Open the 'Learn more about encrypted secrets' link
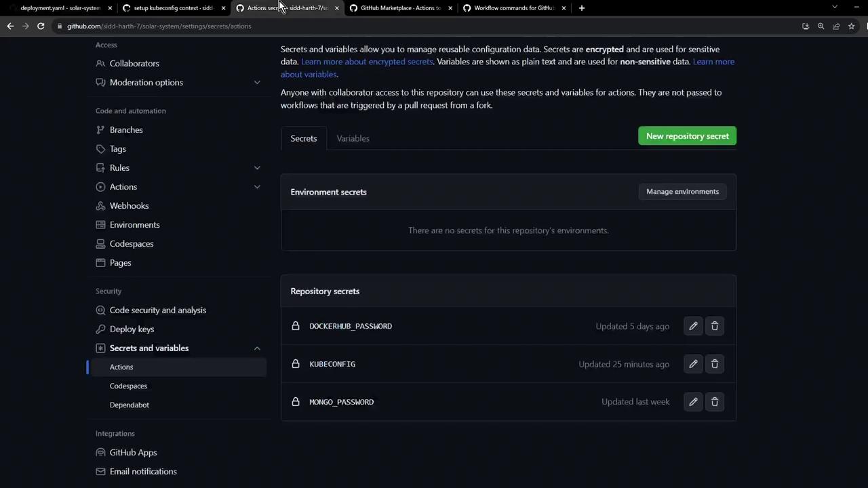The image size is (868, 488). tap(367, 62)
